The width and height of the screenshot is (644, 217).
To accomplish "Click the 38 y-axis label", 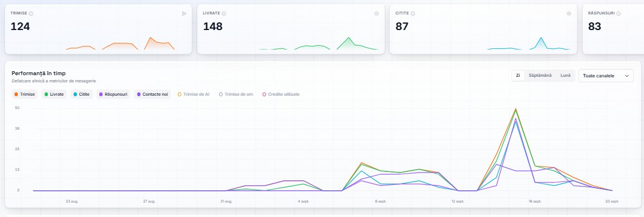I will [17, 129].
